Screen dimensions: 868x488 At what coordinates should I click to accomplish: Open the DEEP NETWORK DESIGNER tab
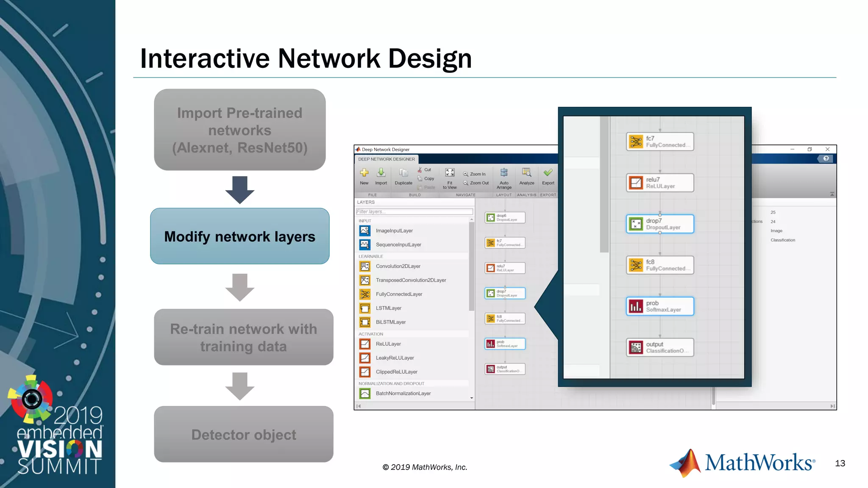(387, 159)
